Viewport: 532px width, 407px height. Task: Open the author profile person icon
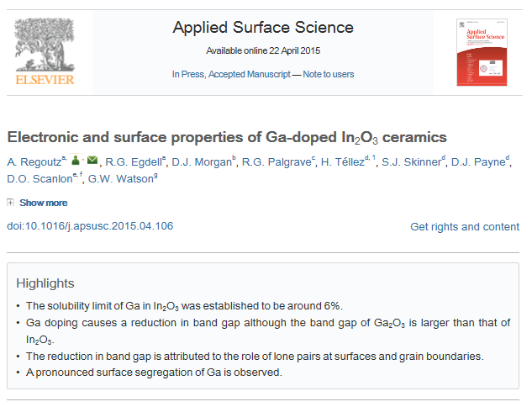[x=75, y=161]
